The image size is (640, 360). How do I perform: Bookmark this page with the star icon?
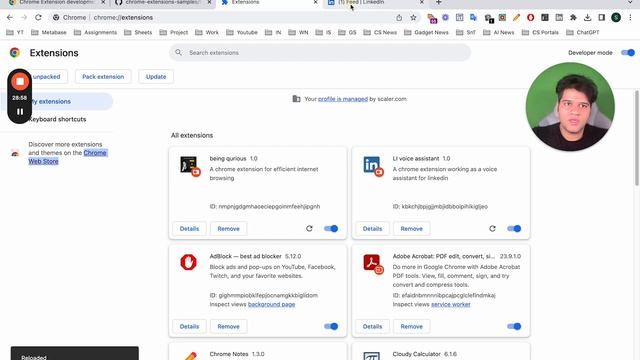tap(413, 18)
